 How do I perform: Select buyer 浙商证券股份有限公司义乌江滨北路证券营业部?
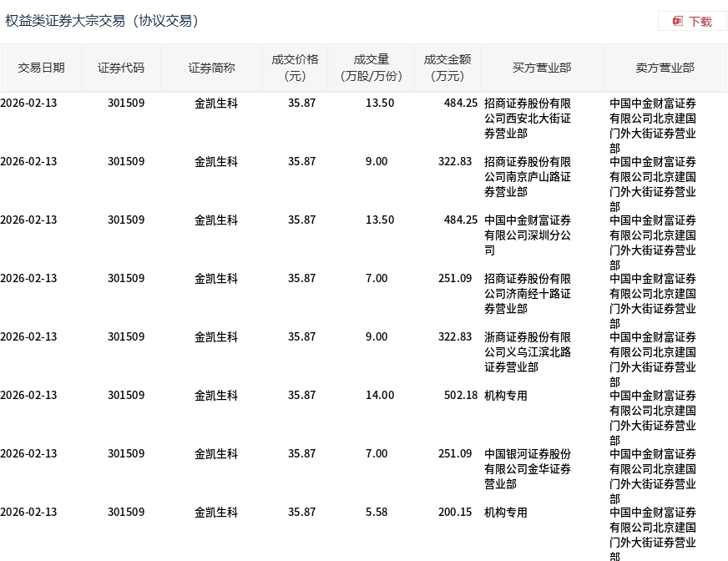(528, 352)
